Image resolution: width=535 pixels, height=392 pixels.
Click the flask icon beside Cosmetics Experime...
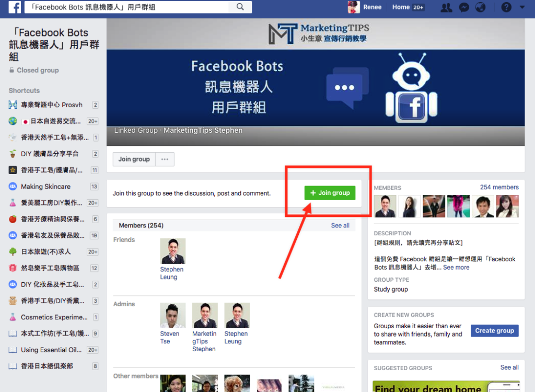[x=13, y=317]
